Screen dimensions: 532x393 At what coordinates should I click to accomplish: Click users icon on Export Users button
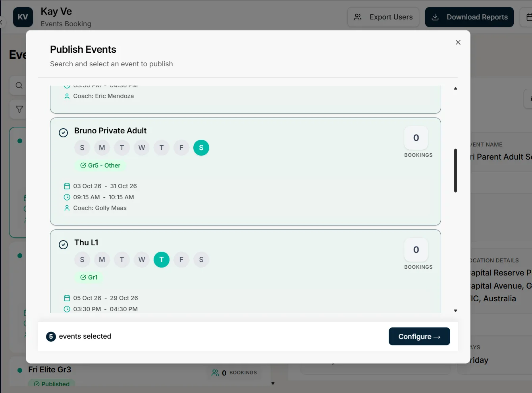pos(358,17)
